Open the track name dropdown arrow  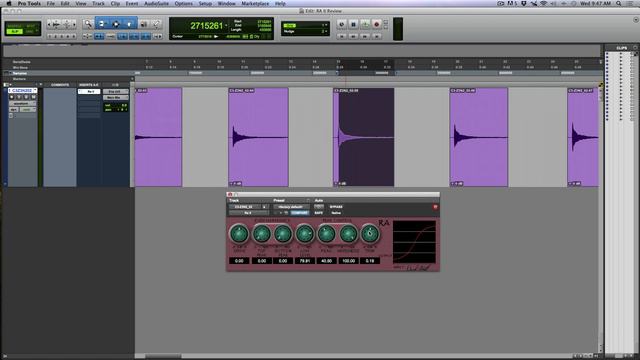tap(36, 90)
